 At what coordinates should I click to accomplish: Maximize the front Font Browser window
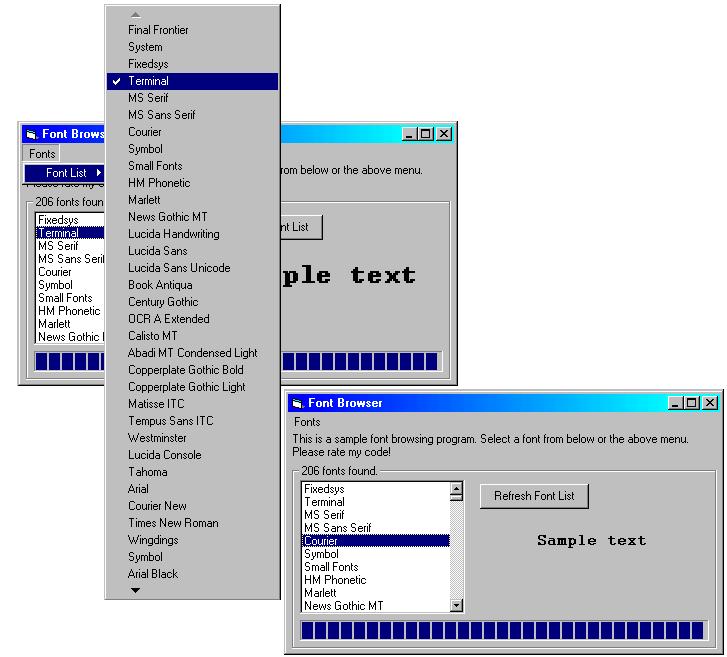pos(692,403)
